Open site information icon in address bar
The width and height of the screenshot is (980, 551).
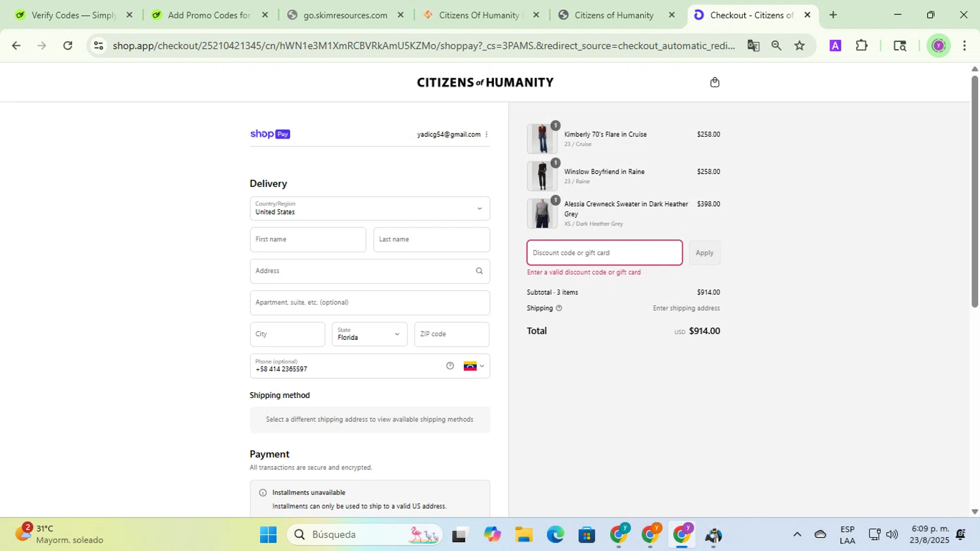99,46
